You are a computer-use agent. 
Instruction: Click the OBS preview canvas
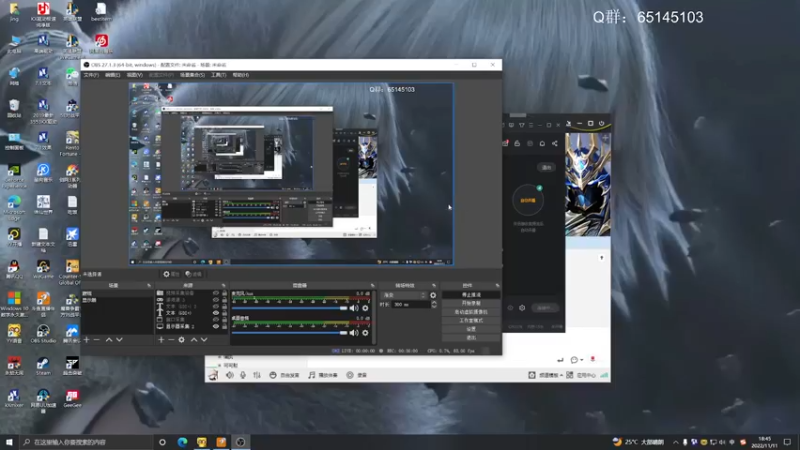291,174
